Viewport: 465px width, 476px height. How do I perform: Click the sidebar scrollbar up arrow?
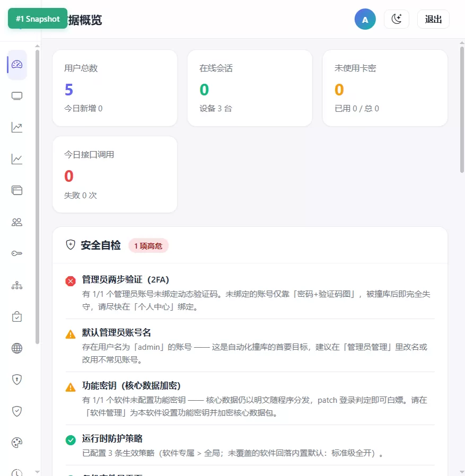pyautogui.click(x=37, y=46)
